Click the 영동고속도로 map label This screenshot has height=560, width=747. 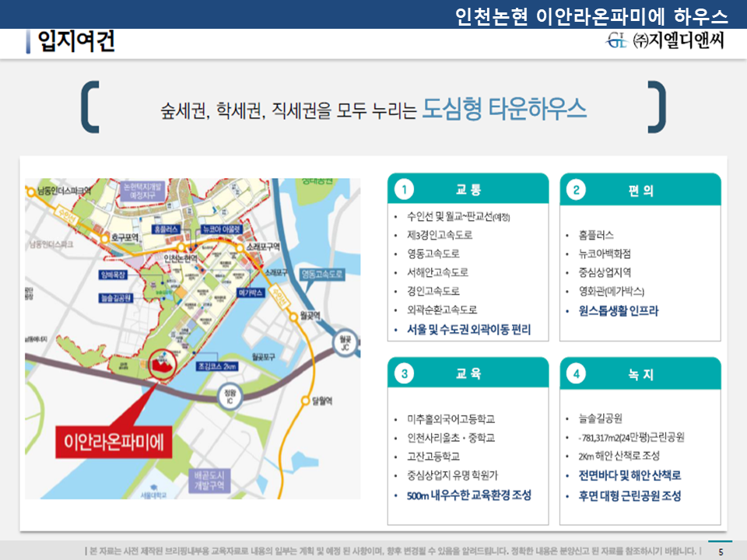(322, 274)
